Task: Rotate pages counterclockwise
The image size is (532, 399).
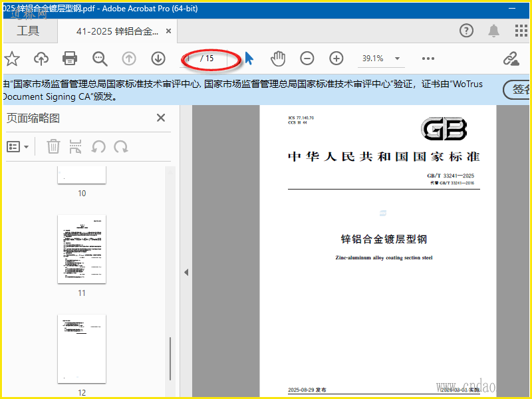Action: 98,147
